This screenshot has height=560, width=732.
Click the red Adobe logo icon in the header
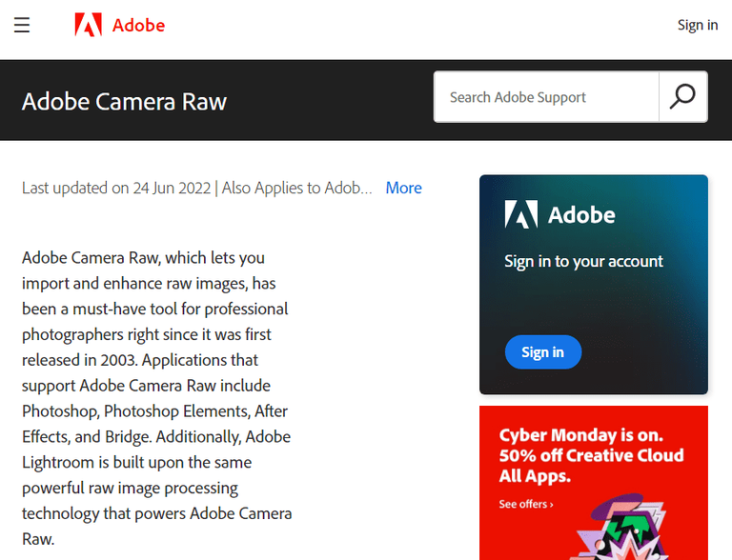click(x=88, y=25)
